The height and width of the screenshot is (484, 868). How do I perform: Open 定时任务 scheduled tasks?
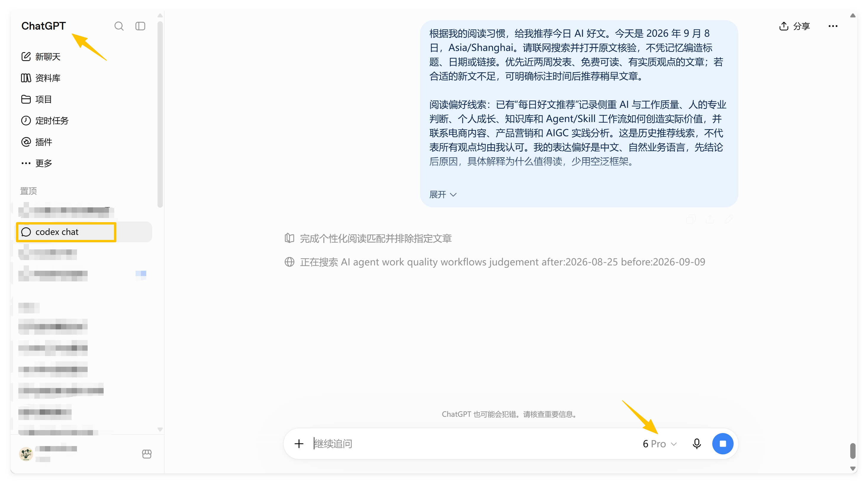tap(45, 120)
